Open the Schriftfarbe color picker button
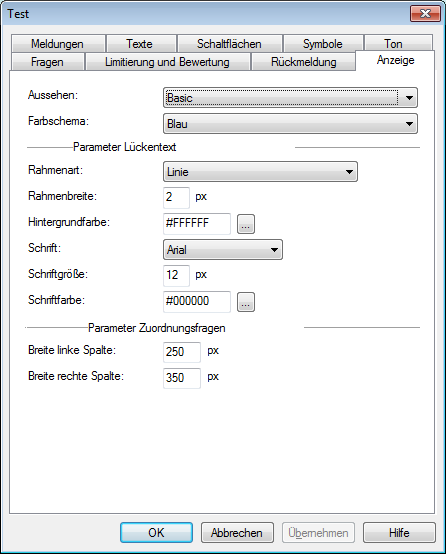The width and height of the screenshot is (446, 554). click(246, 302)
